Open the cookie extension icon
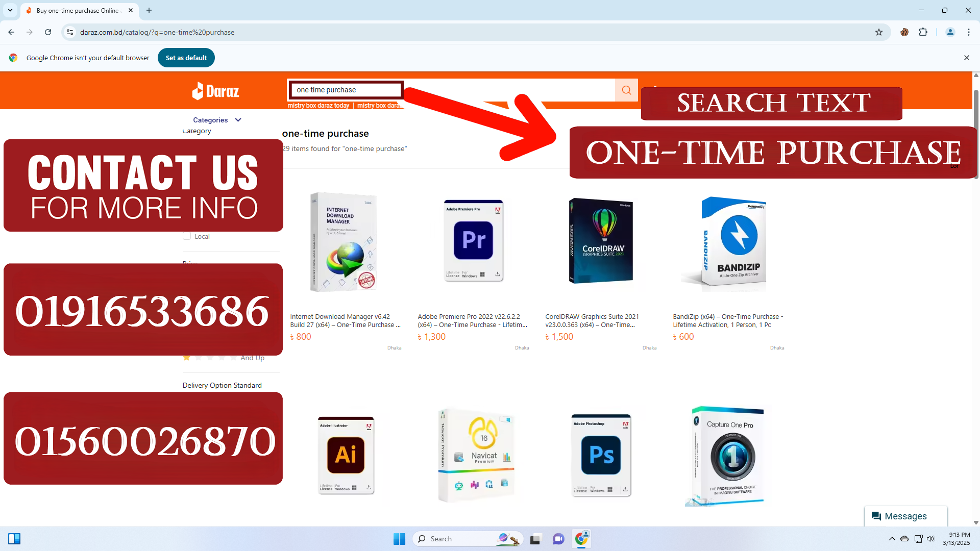980x551 pixels. [904, 32]
